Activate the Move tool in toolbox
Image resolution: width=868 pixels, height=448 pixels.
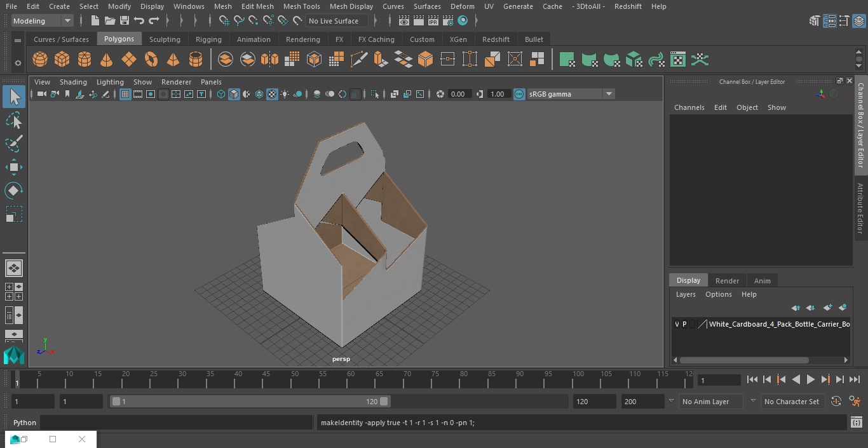pyautogui.click(x=14, y=167)
